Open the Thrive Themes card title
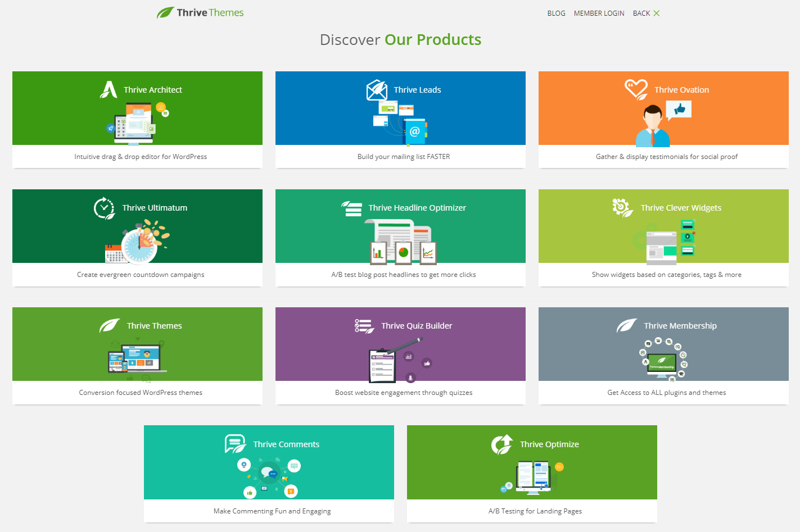Screen dimensions: 800x532 pos(155,326)
